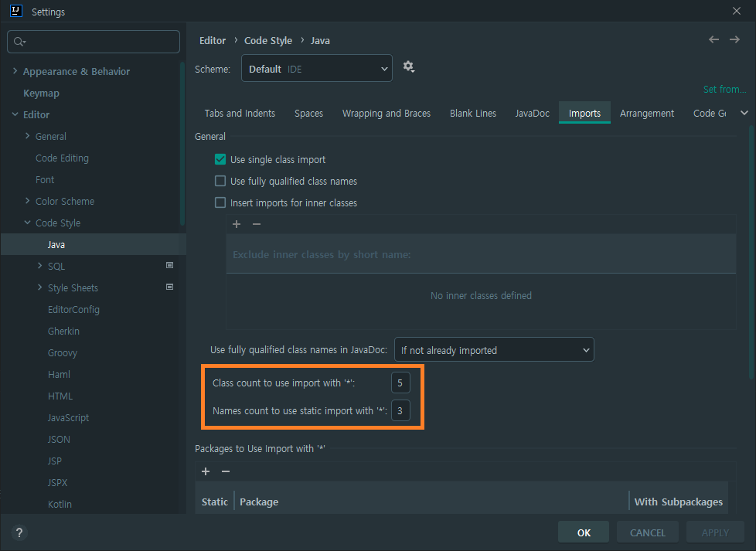
Task: Open the 'If not already imported' dropdown
Action: [494, 349]
